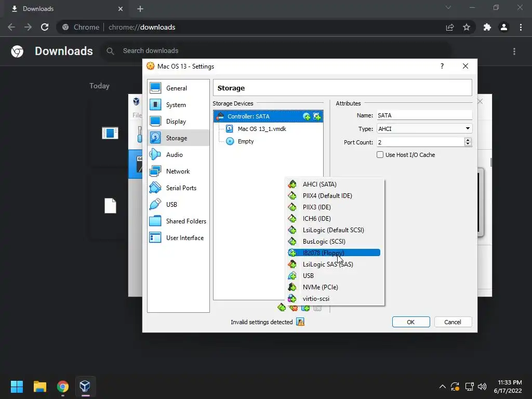The image size is (532, 399).
Task: Click the Share this page icon in address bar
Action: coord(450,27)
